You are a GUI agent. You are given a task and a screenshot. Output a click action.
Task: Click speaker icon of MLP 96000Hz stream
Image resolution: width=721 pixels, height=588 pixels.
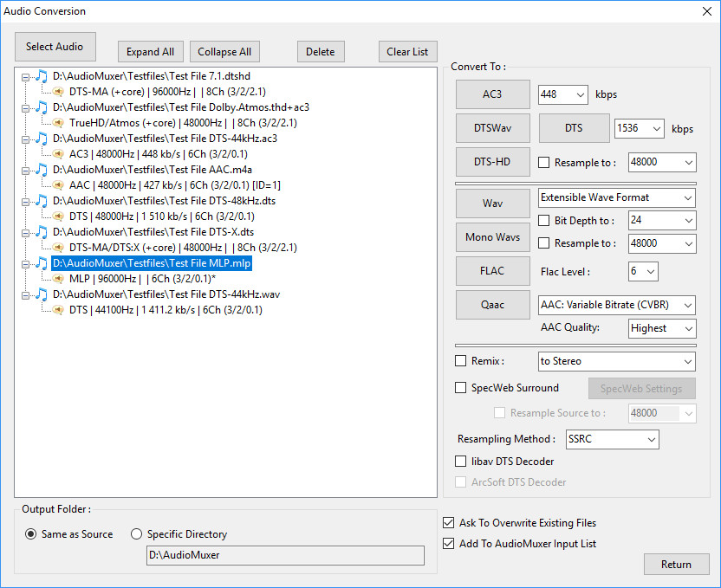click(x=58, y=279)
